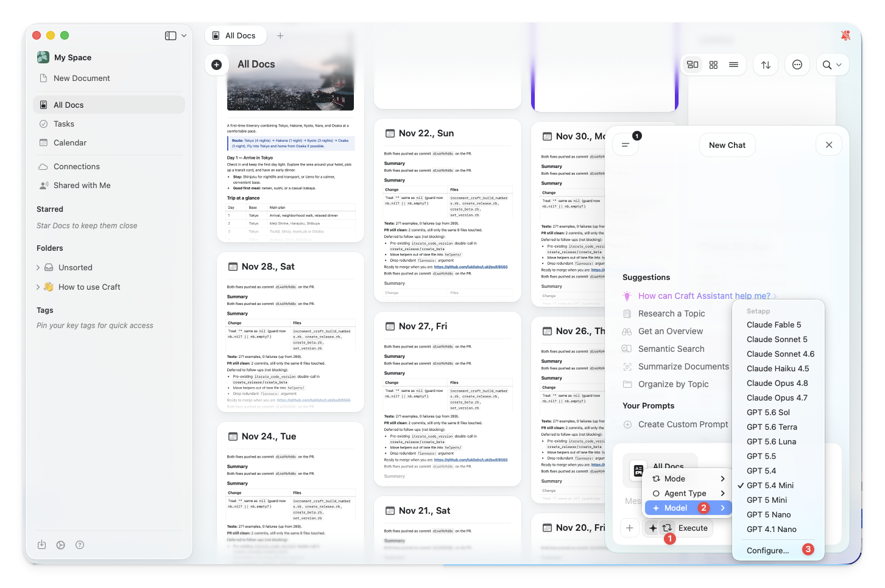The height and width of the screenshot is (588, 885).
Task: Click the black plus new doc button
Action: 216,65
